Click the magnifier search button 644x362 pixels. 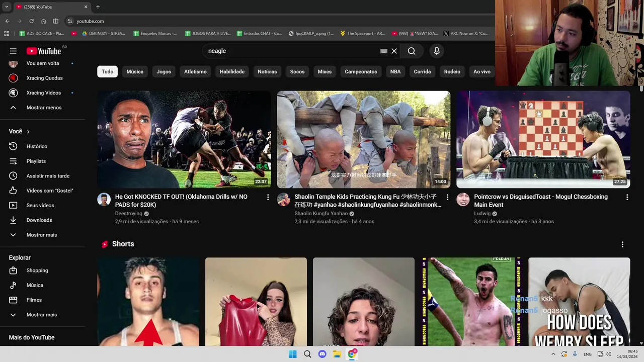pos(412,51)
